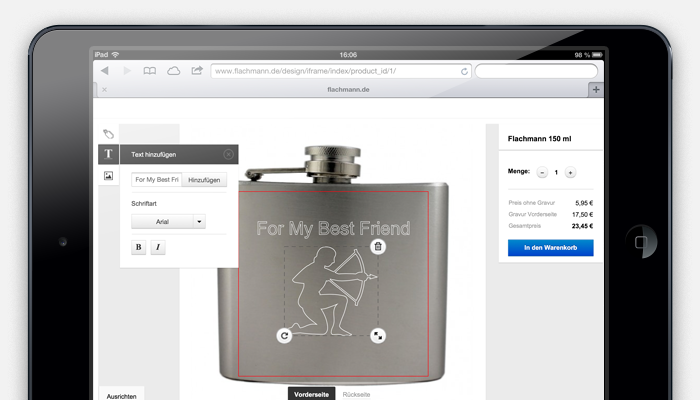
Task: Click the Schriftart label
Action: pos(144,204)
